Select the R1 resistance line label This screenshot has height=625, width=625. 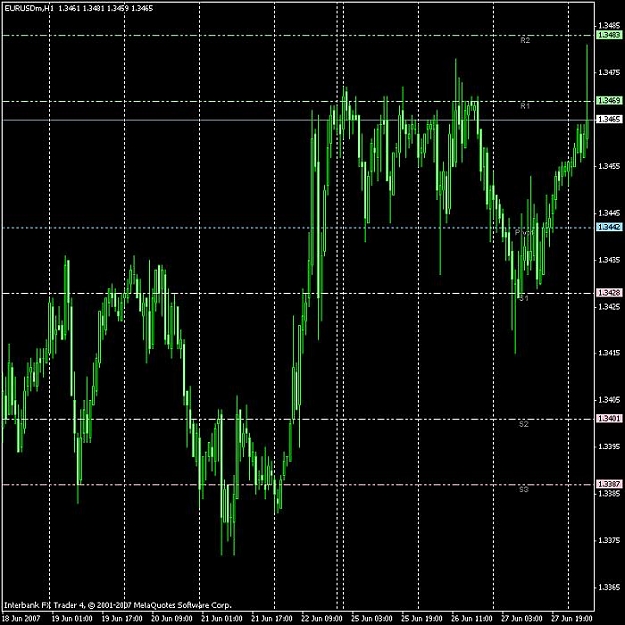(525, 106)
